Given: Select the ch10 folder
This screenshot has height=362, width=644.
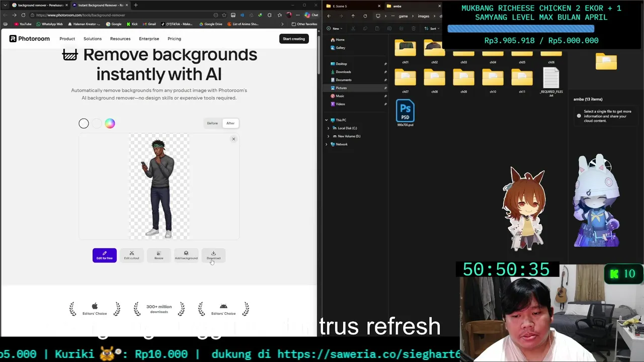Looking at the screenshot, I should pyautogui.click(x=493, y=81).
